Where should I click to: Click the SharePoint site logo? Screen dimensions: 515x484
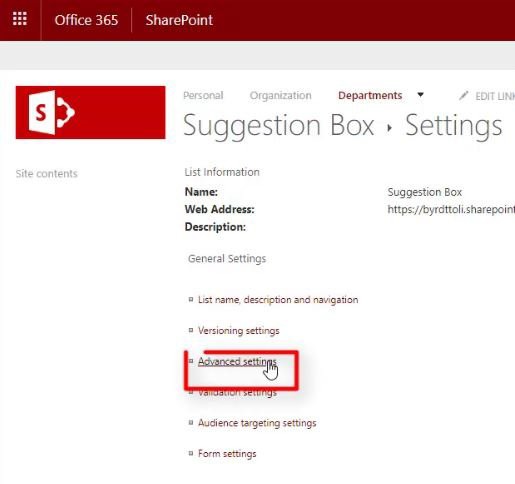click(90, 112)
